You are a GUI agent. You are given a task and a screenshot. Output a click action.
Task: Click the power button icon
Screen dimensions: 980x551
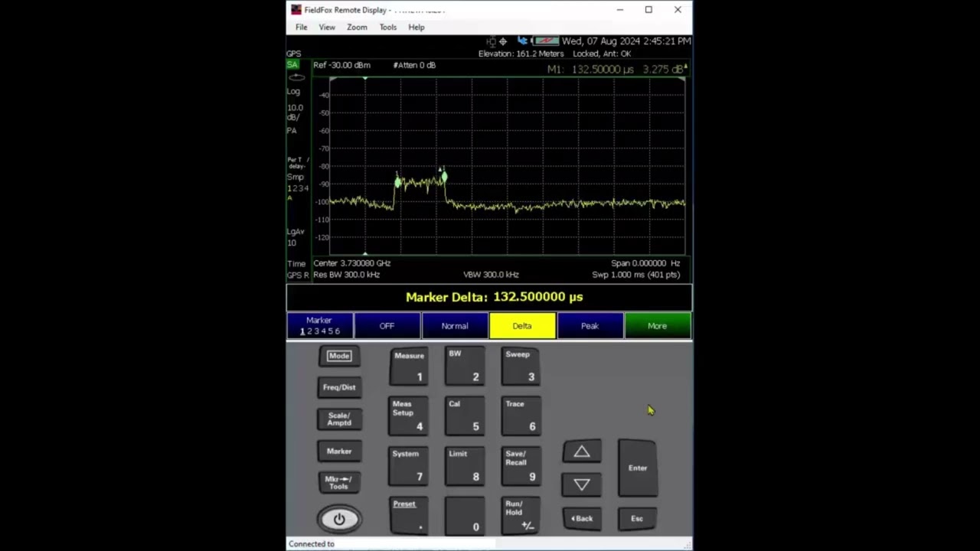coord(339,519)
